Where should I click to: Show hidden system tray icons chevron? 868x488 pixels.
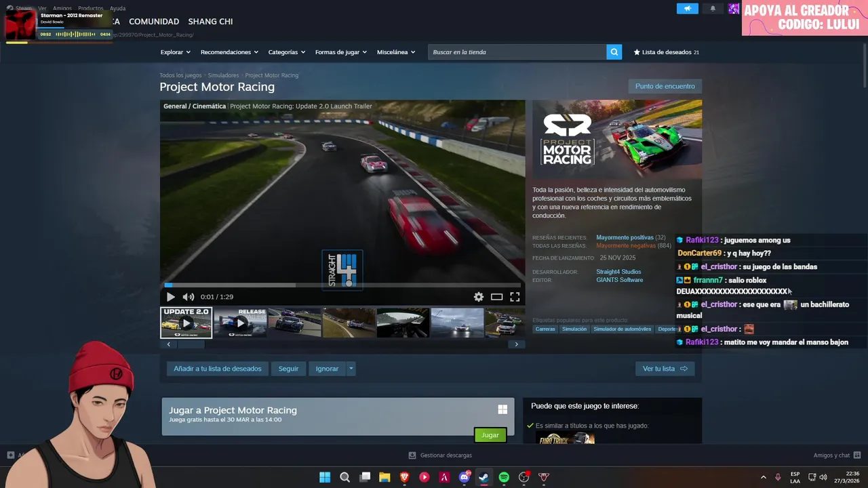[x=763, y=477]
